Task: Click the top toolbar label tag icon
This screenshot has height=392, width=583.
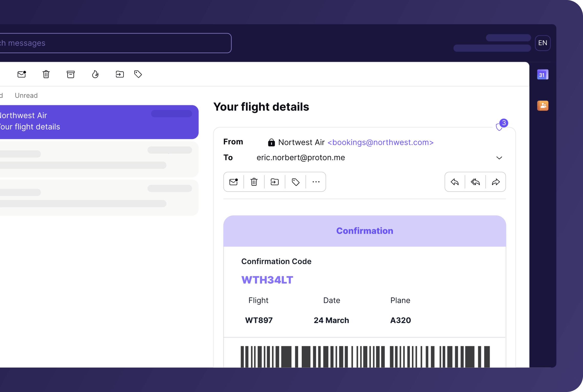Action: (138, 74)
